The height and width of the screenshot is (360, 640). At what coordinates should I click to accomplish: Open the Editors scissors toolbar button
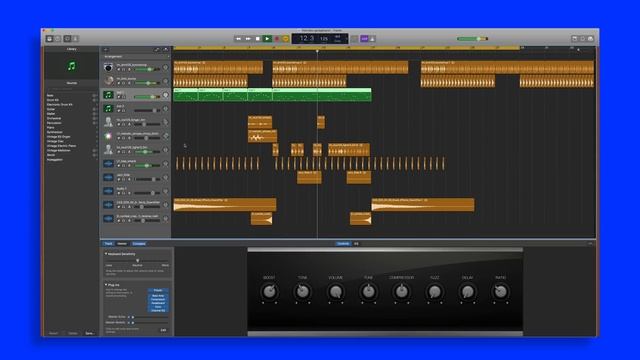(76, 39)
